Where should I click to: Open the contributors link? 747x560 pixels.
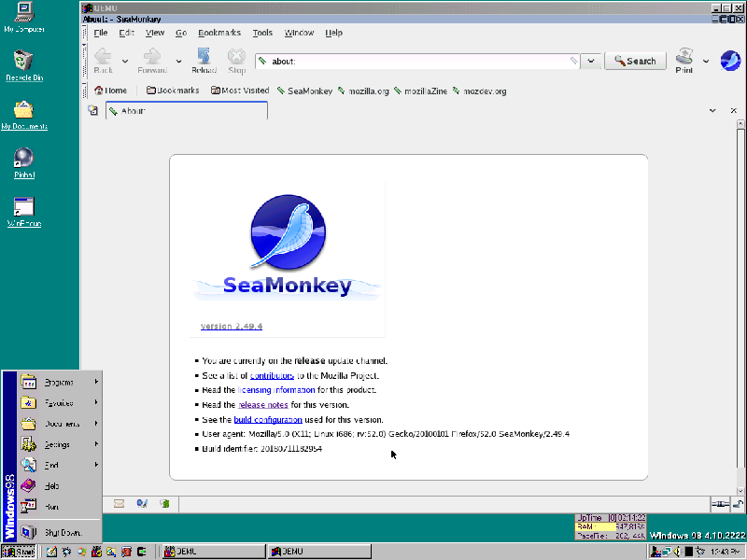[272, 376]
